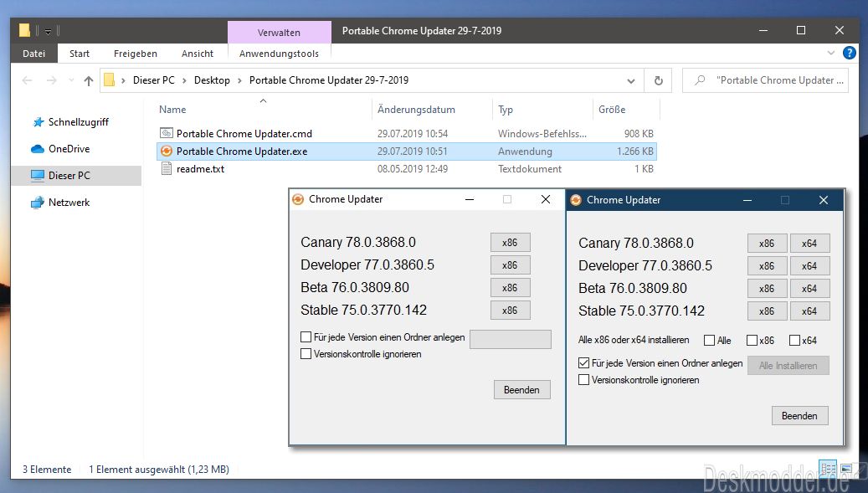Tick the x86 install-all checkbox
The image size is (868, 493).
[x=752, y=341]
